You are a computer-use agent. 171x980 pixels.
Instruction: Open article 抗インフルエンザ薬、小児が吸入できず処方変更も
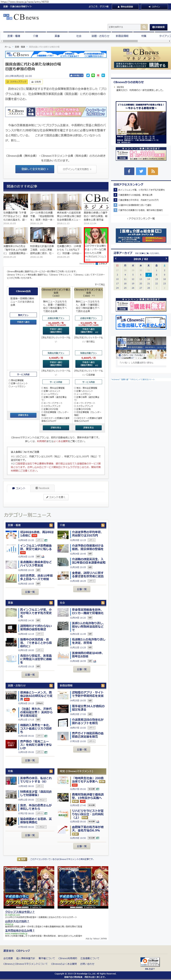click(x=36, y=613)
